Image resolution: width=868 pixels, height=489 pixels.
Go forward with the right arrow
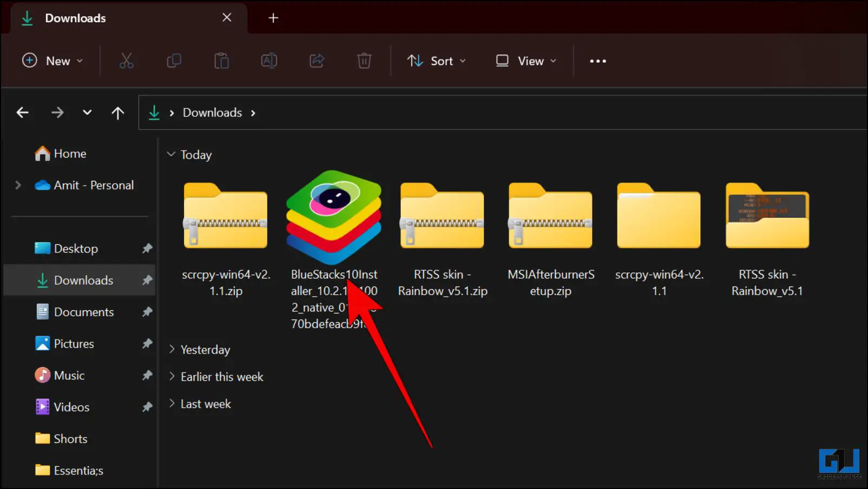[x=57, y=113]
